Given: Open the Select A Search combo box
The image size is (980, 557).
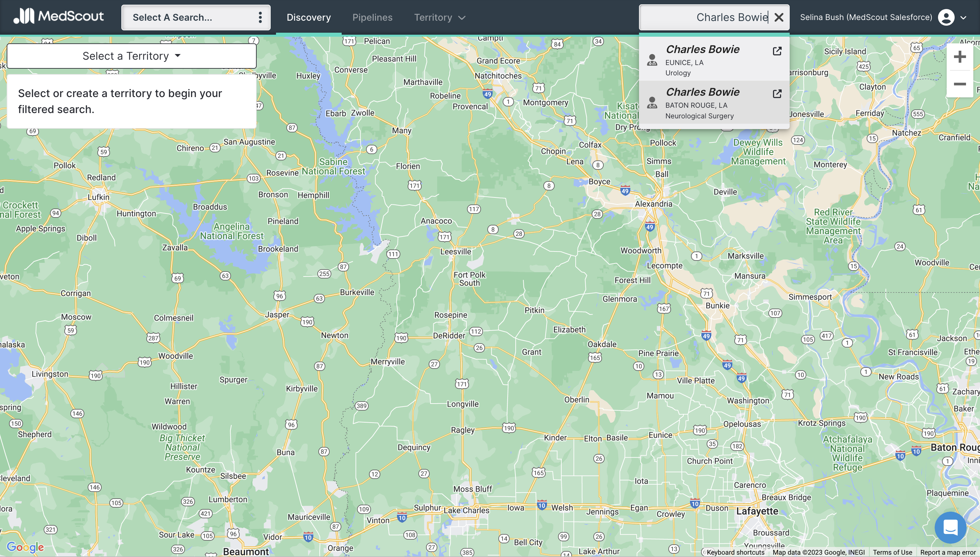Looking at the screenshot, I should point(196,17).
